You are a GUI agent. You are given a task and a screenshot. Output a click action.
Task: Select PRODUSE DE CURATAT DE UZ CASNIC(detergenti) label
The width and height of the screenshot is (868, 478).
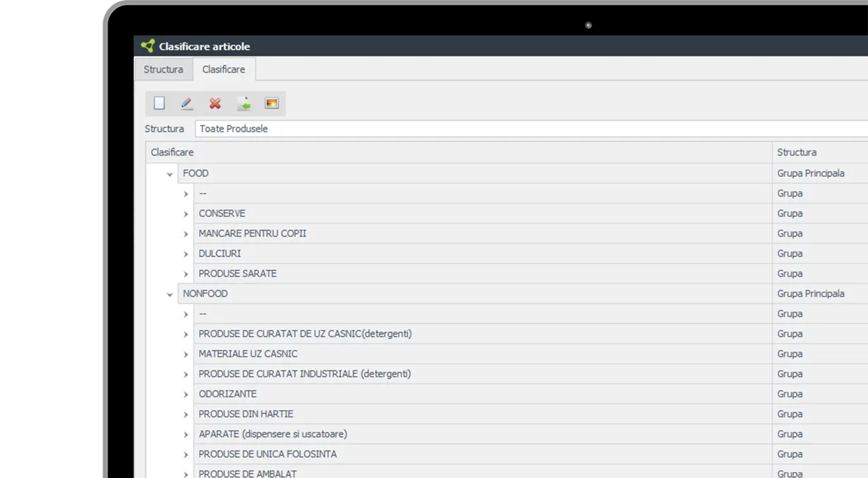click(305, 334)
